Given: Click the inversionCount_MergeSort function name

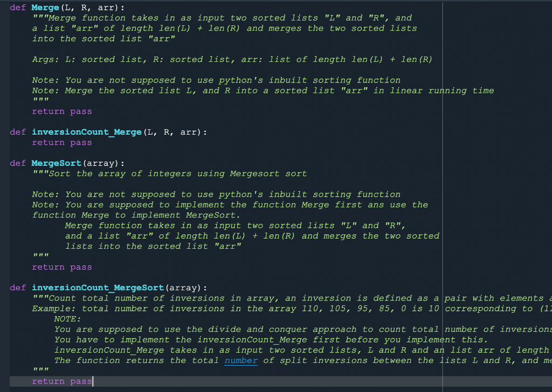Looking at the screenshot, I should [96, 288].
